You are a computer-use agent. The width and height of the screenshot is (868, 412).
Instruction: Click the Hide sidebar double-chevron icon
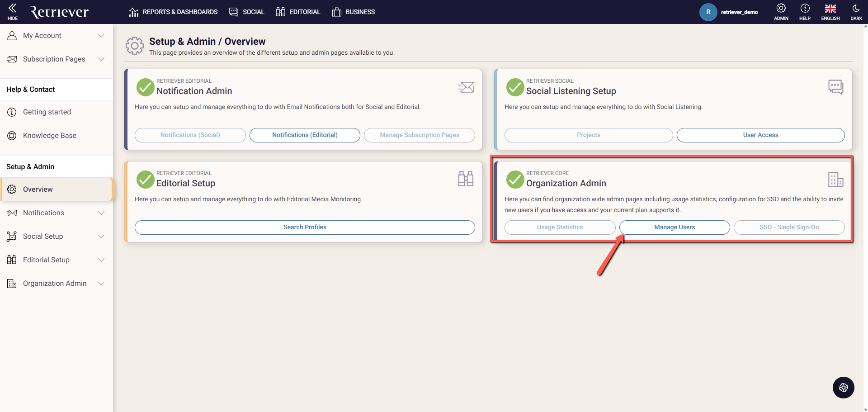coord(13,8)
